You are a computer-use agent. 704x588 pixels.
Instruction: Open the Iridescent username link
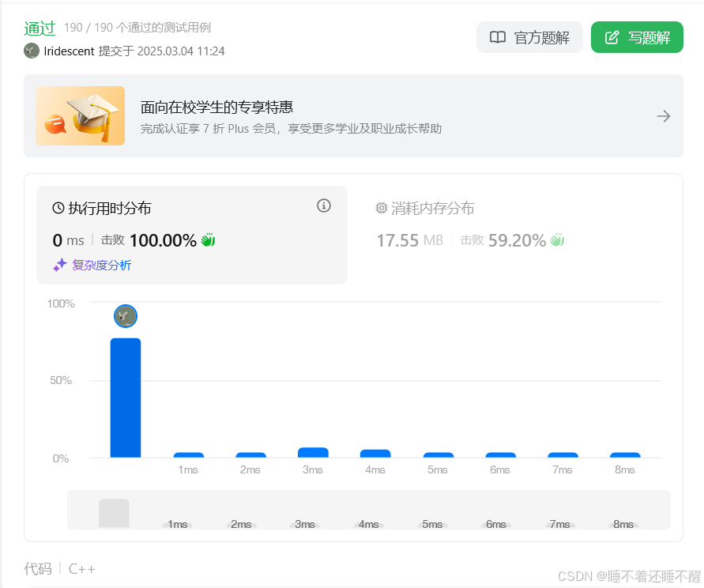click(x=70, y=51)
